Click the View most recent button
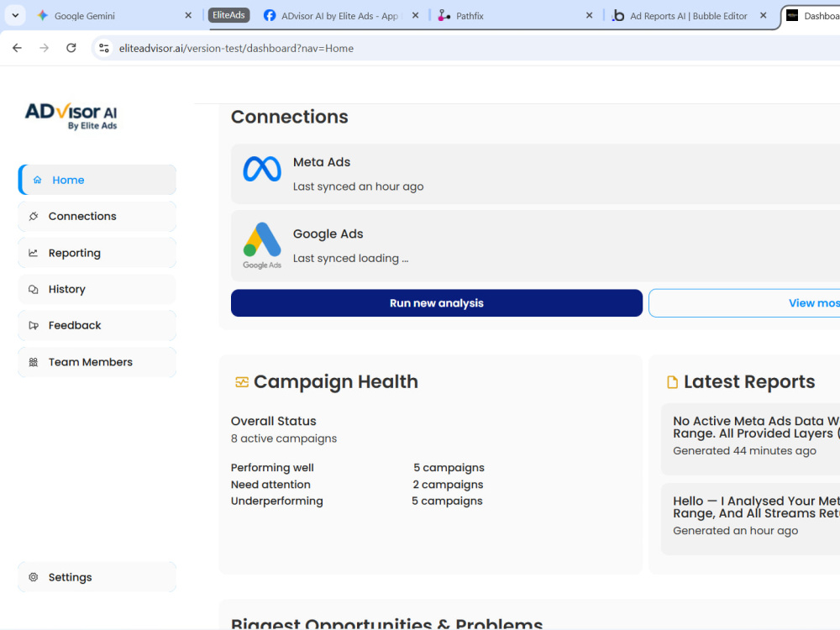840x630 pixels. tap(744, 303)
